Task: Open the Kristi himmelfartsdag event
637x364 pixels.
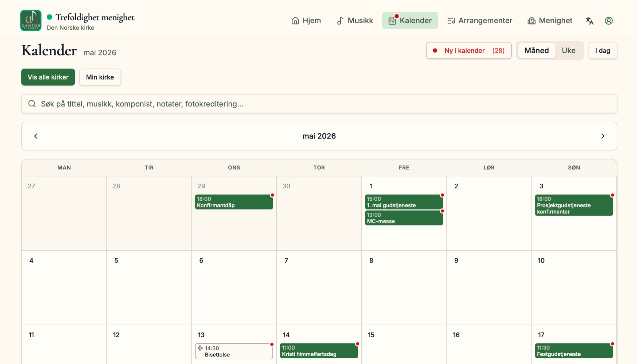Action: (x=319, y=351)
